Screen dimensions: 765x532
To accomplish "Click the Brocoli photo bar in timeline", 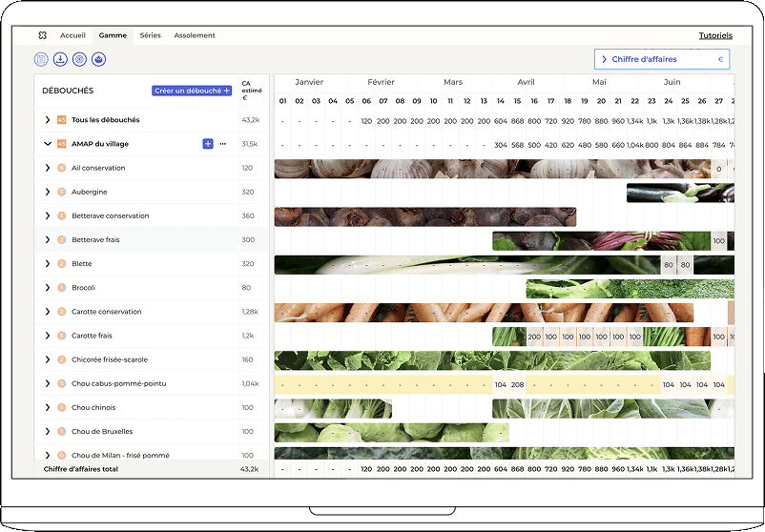I will [x=630, y=288].
